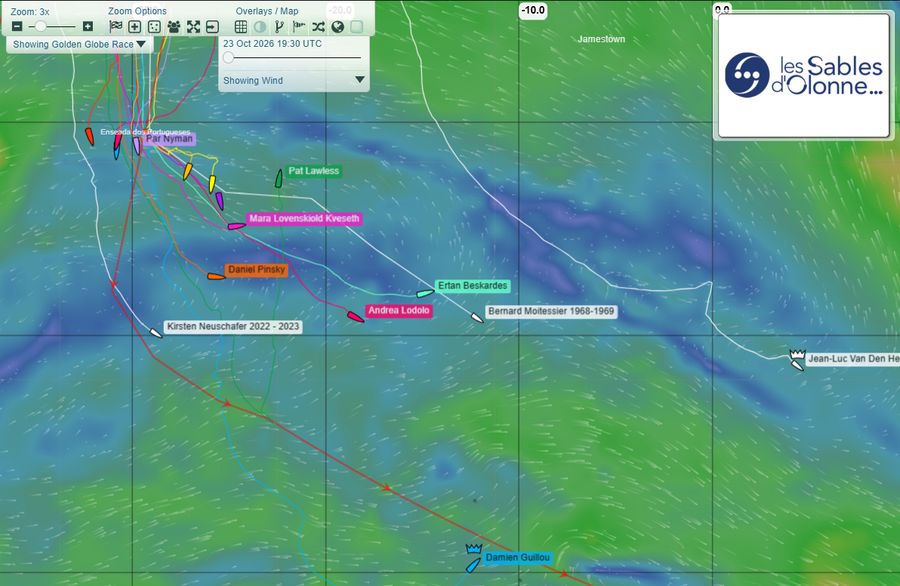The height and width of the screenshot is (586, 900).
Task: Toggle the crossing-arrows shuffle overlay icon
Action: (x=319, y=26)
